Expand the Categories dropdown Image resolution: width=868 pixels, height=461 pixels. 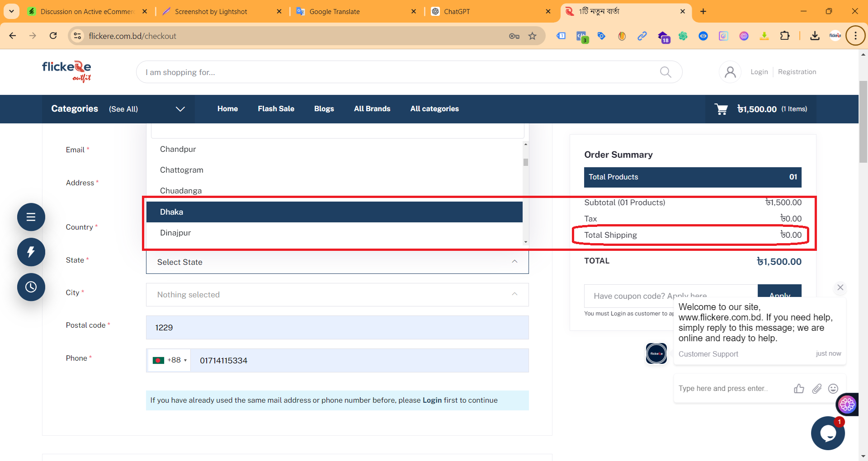180,109
